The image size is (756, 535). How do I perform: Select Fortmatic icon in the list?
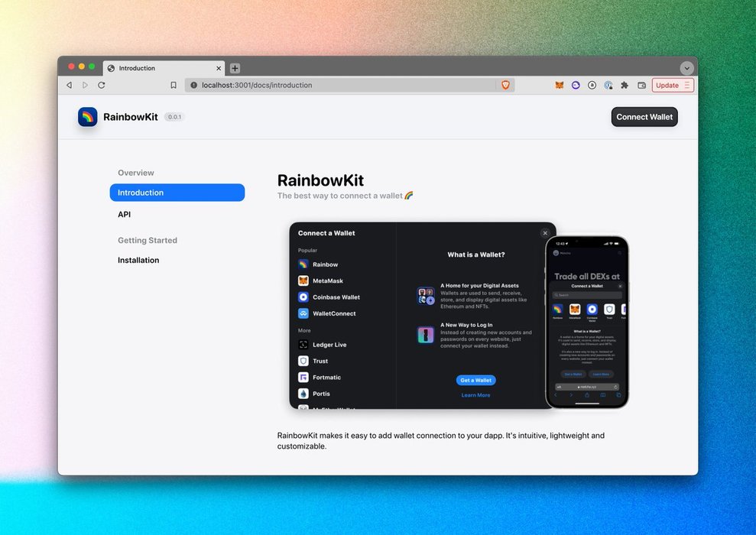tap(303, 378)
